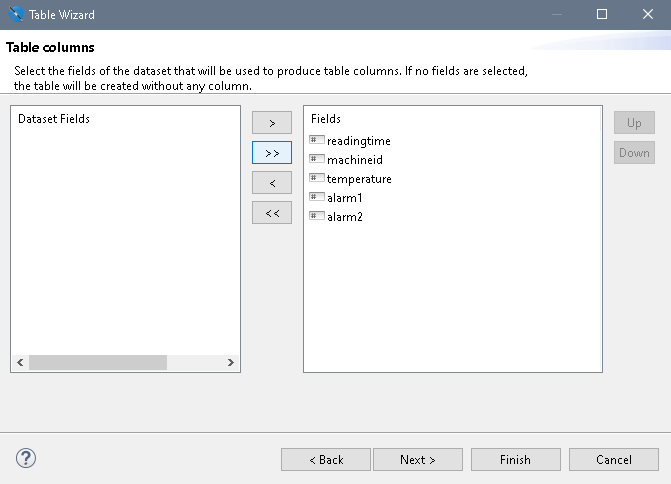Remove selected field with single left arrow

tap(272, 183)
